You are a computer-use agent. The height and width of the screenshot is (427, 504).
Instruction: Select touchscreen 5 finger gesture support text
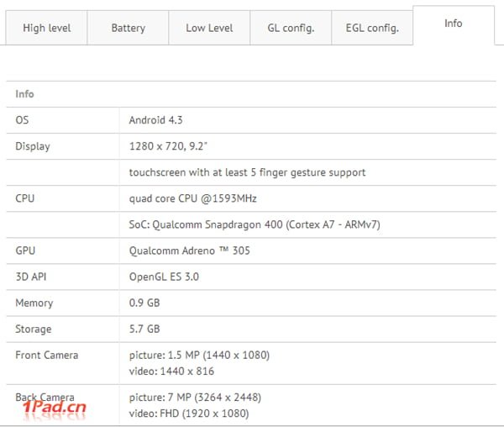point(247,172)
